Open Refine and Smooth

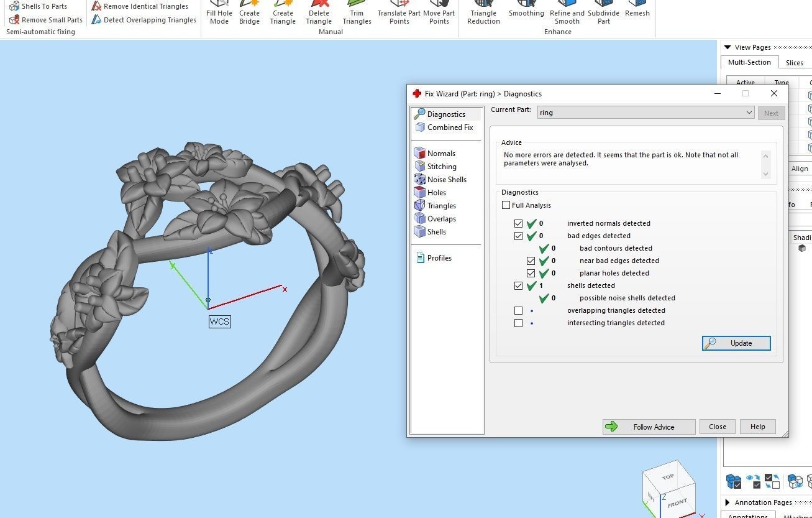pos(567,12)
